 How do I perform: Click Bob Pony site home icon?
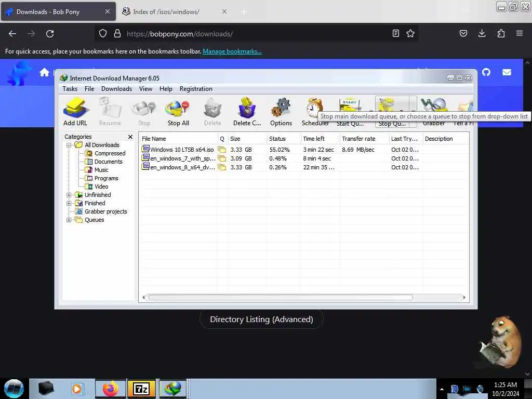[45, 72]
